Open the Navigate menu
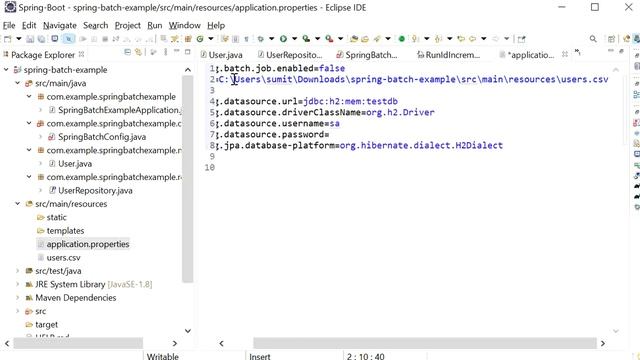This screenshot has height=360, width=640. click(60, 25)
